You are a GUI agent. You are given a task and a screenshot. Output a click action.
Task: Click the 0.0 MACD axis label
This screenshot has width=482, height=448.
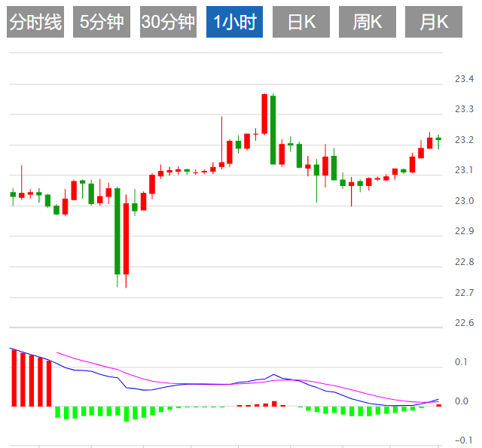coord(464,401)
